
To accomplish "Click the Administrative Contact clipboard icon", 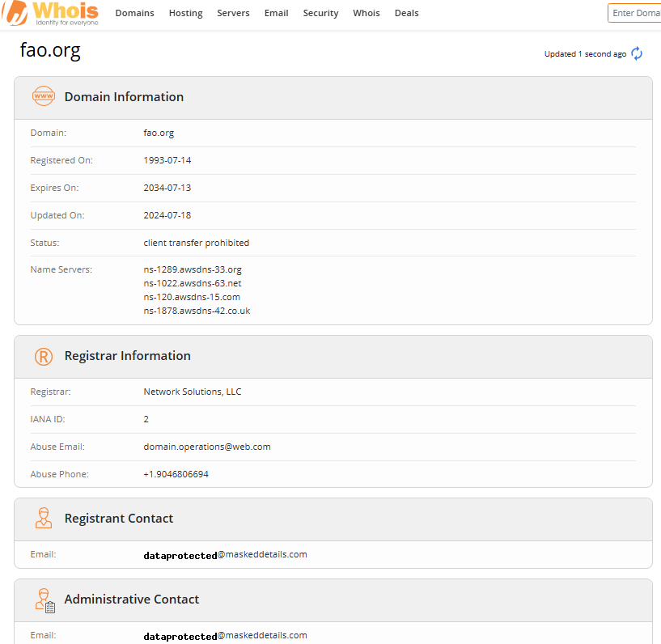I will pos(45,600).
